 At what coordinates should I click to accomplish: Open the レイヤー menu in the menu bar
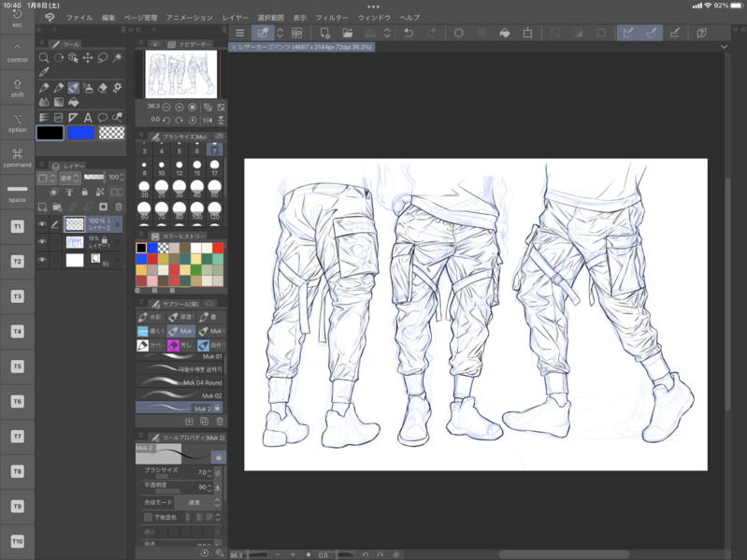(236, 18)
